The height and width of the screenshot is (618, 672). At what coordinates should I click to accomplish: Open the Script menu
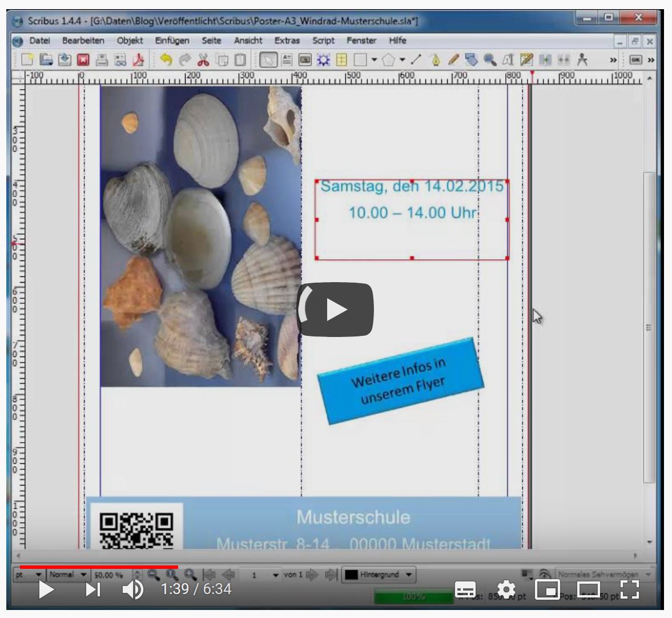pyautogui.click(x=323, y=41)
